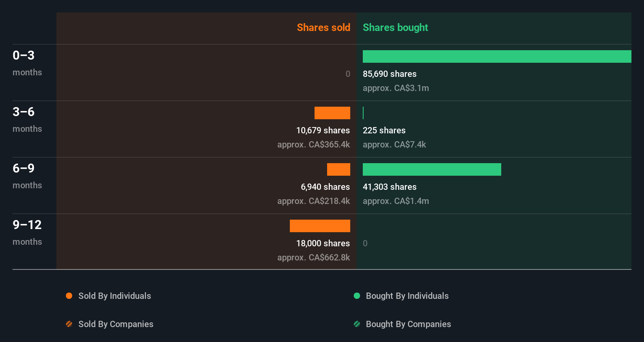Click the green Bought By Individuals legend dot
Screen dimensions: 644x342
[357, 296]
